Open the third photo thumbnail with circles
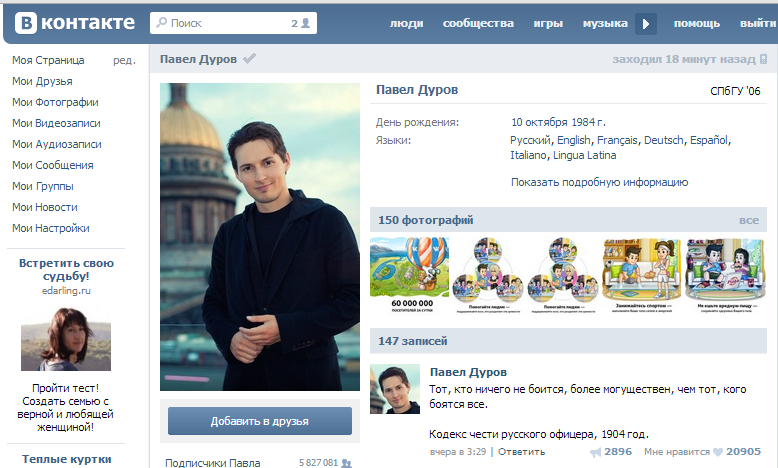The image size is (778, 468). coord(563,275)
